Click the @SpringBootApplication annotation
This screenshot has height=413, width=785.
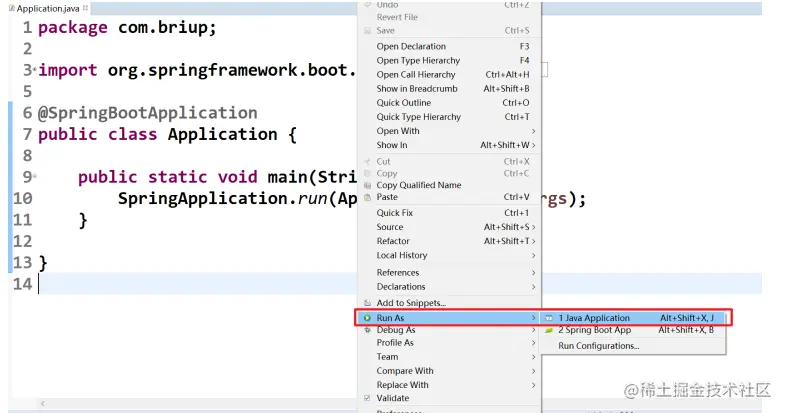pyautogui.click(x=148, y=113)
